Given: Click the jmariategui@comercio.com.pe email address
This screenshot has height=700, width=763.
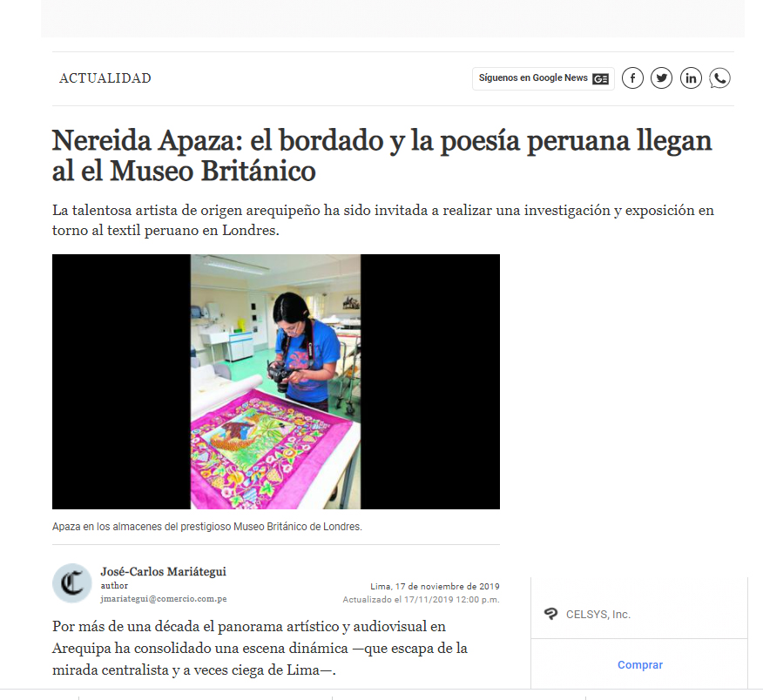Looking at the screenshot, I should click(x=164, y=599).
